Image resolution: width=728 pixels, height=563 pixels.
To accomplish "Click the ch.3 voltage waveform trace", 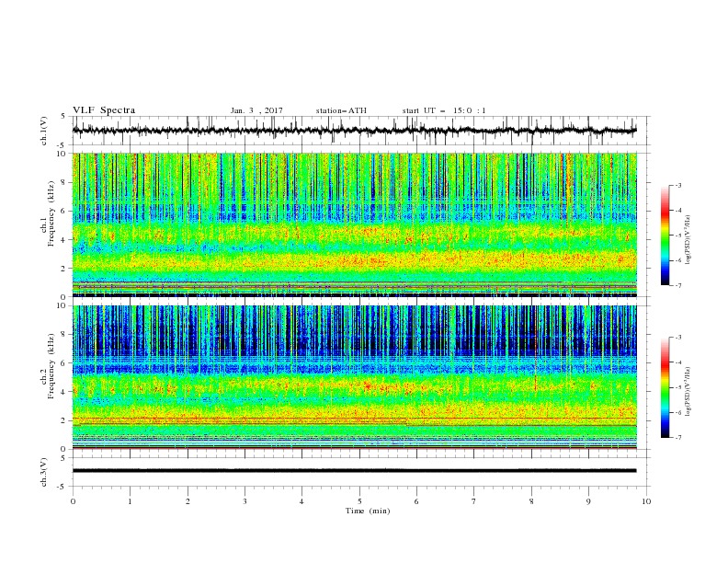I will pos(354,471).
